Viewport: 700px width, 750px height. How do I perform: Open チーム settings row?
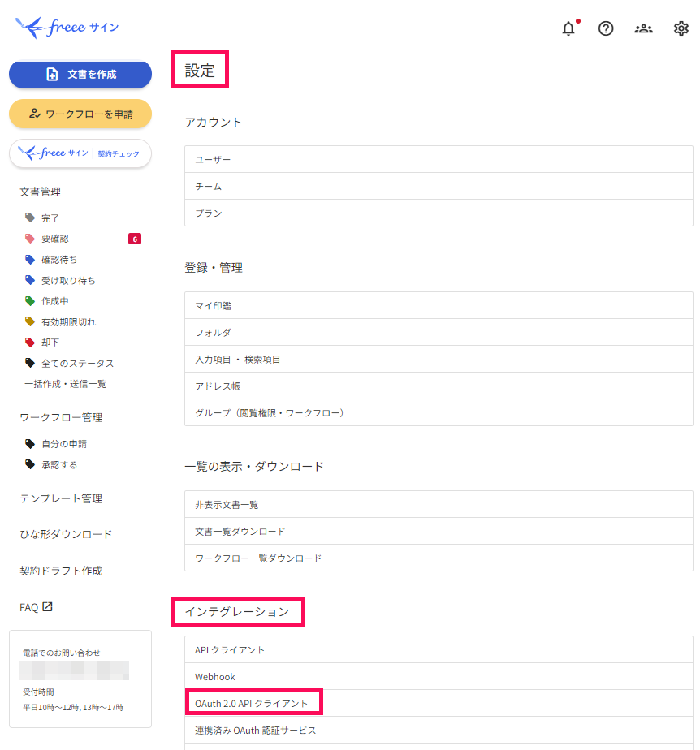pos(439,186)
